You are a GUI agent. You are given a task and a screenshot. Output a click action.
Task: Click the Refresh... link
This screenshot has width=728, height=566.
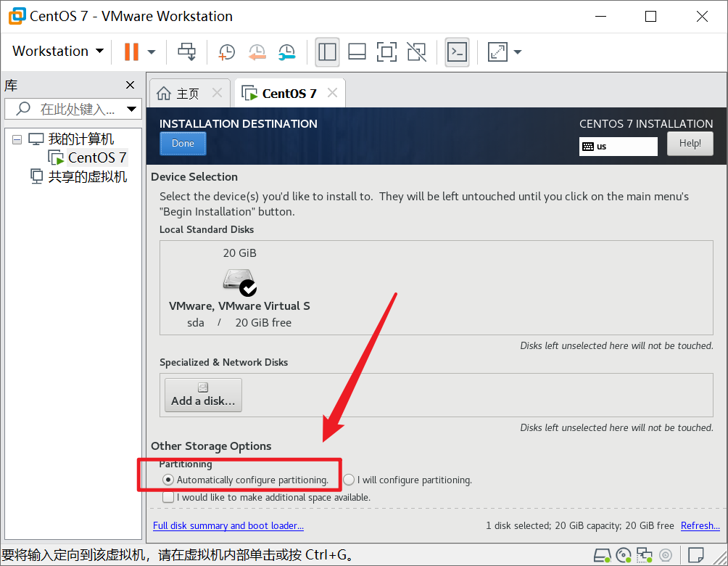(700, 525)
